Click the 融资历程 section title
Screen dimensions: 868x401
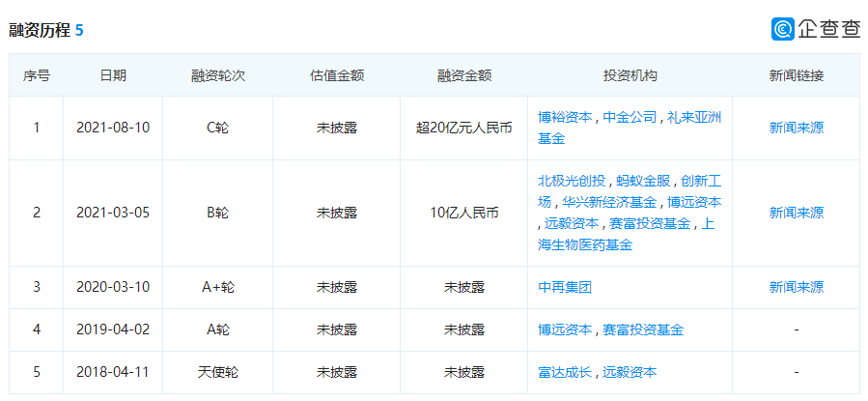pyautogui.click(x=40, y=31)
